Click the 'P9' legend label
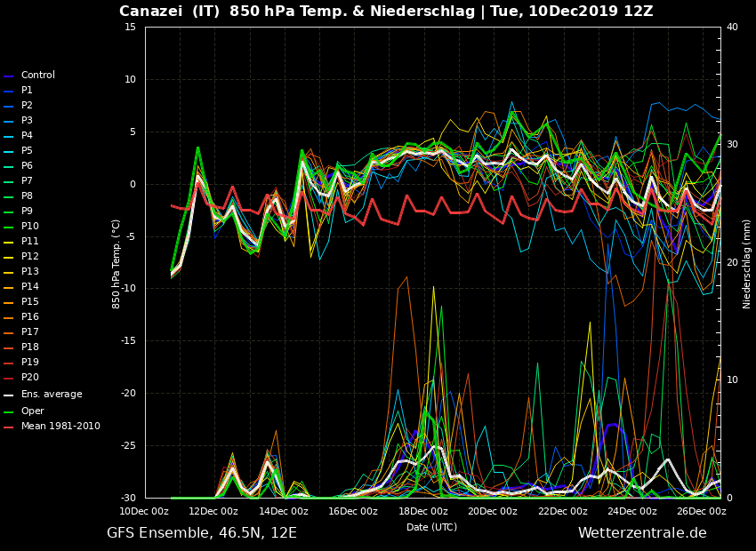The height and width of the screenshot is (551, 756). 27,211
